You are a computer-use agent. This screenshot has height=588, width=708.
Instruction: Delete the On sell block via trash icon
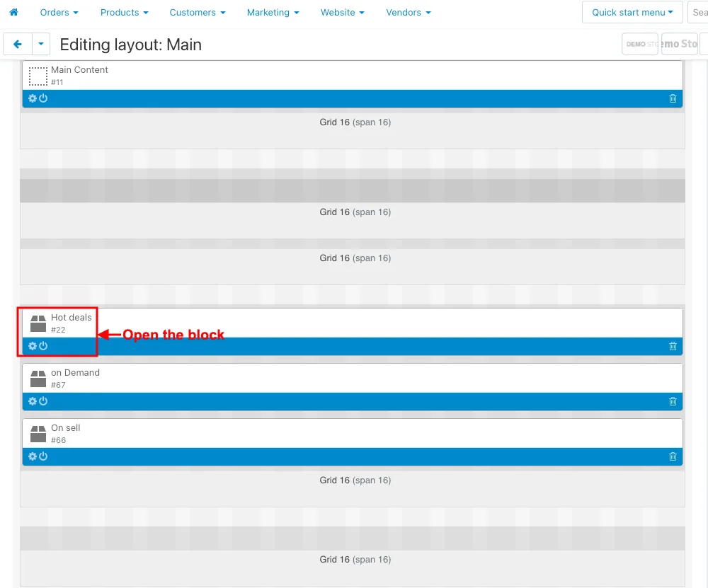tap(673, 456)
